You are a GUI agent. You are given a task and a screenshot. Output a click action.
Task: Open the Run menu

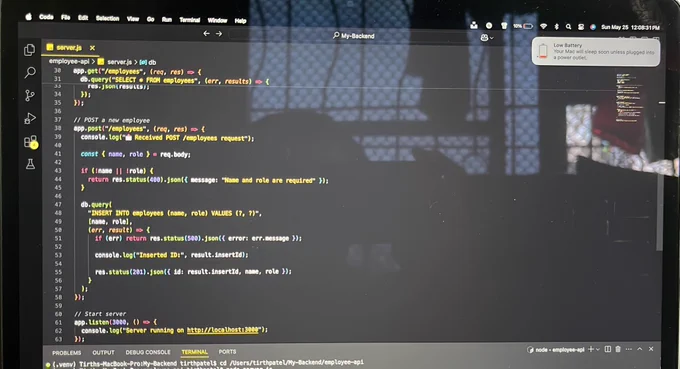(x=167, y=20)
